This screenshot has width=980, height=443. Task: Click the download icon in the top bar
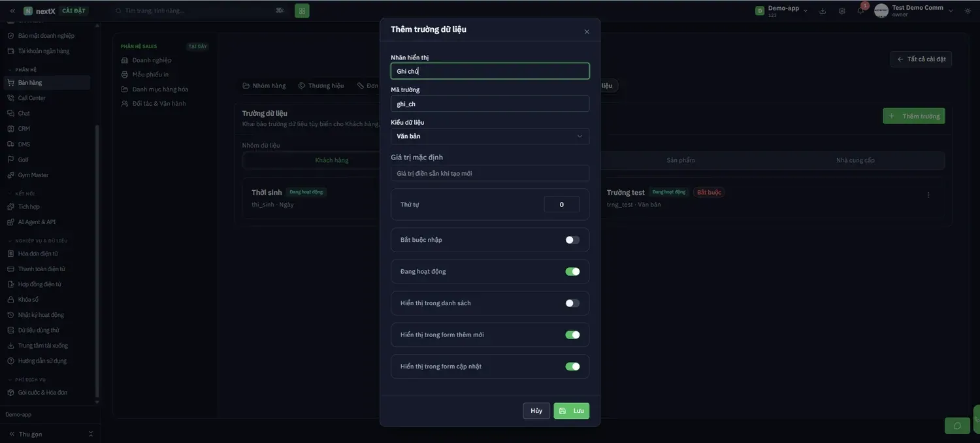tap(823, 10)
